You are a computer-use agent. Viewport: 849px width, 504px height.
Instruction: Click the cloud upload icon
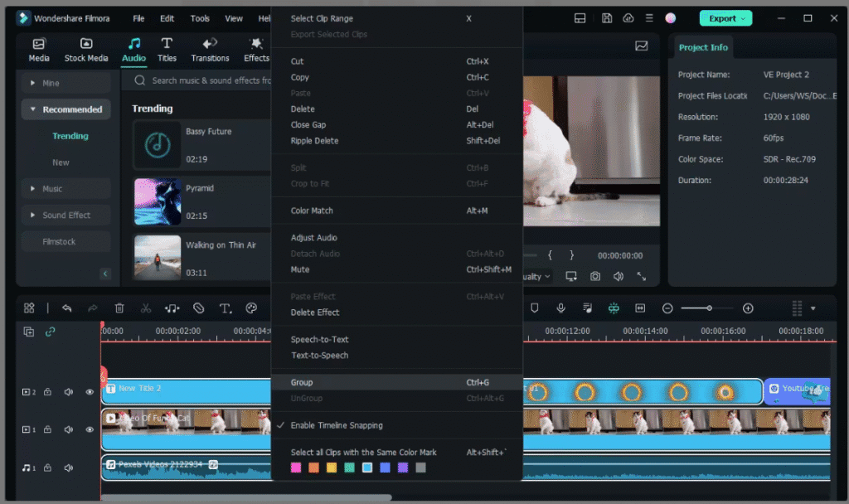[628, 18]
